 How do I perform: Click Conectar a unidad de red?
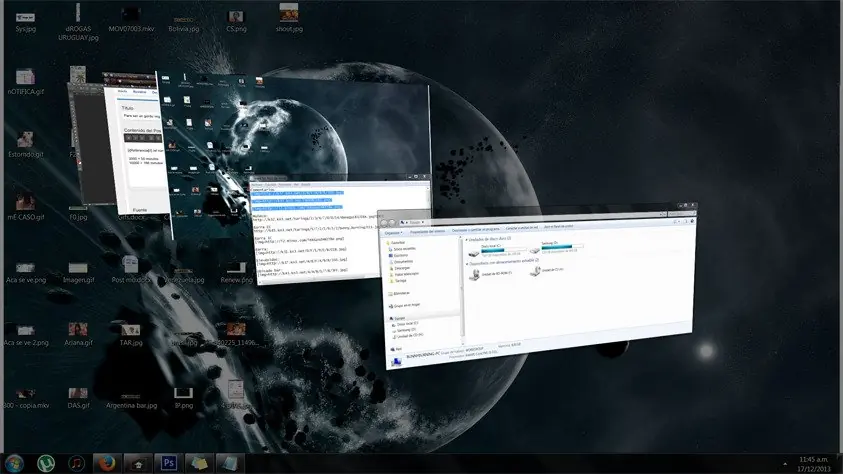(521, 228)
